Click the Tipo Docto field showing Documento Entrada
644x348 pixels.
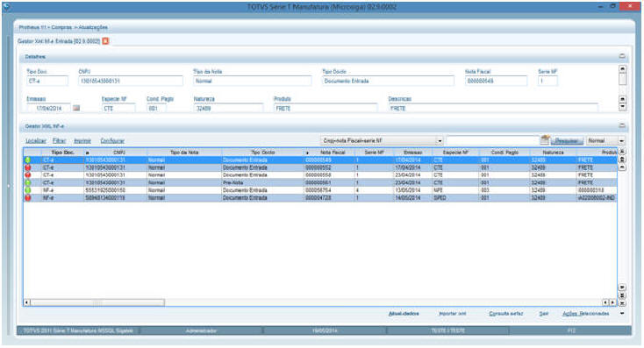(x=388, y=81)
